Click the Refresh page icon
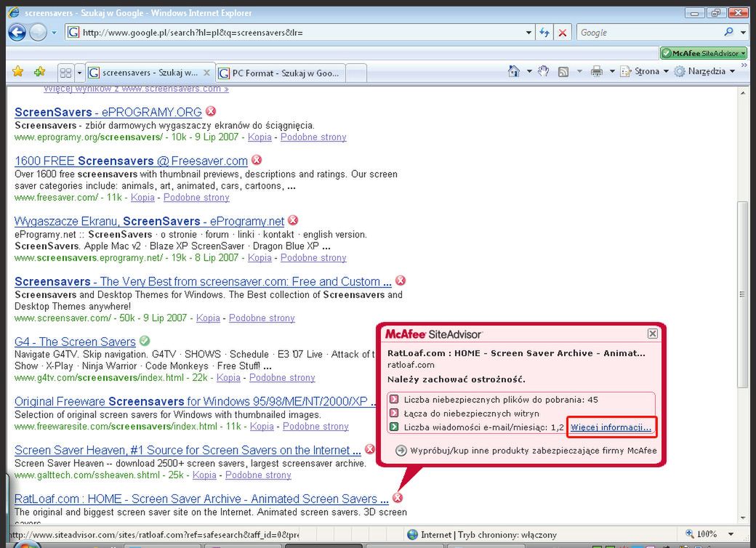Screen dimensions: 756x548 (x=544, y=33)
